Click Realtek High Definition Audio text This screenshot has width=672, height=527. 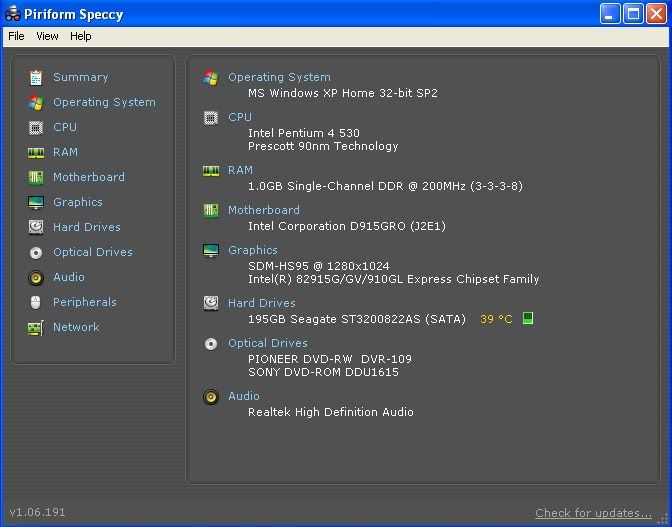tap(330, 412)
